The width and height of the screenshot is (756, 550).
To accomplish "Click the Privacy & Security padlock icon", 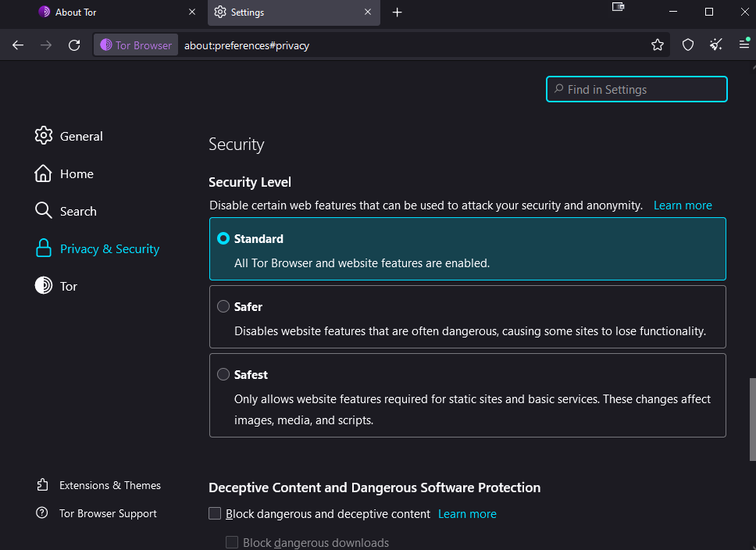I will coord(44,248).
